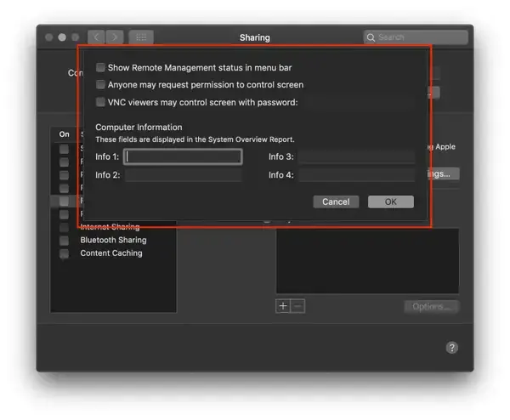This screenshot has width=510, height=420.
Task: Check Anyone may request permission to control screen
Action: (x=100, y=84)
